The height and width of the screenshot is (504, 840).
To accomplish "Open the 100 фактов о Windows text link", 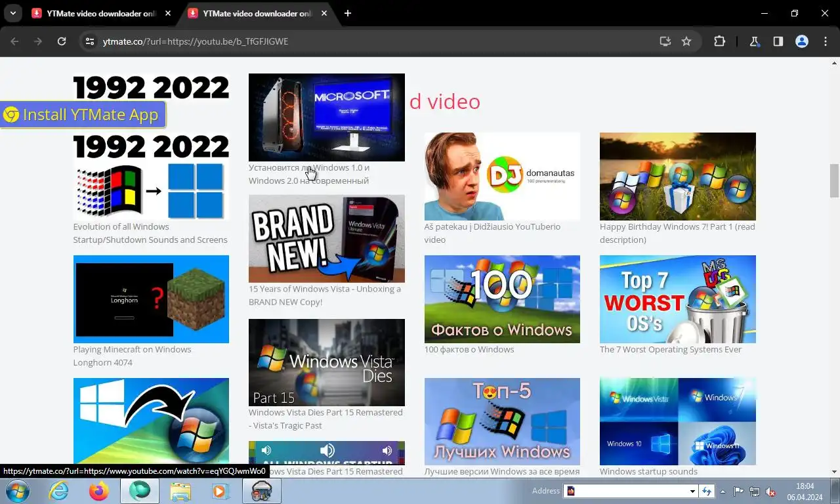I will pos(469,349).
